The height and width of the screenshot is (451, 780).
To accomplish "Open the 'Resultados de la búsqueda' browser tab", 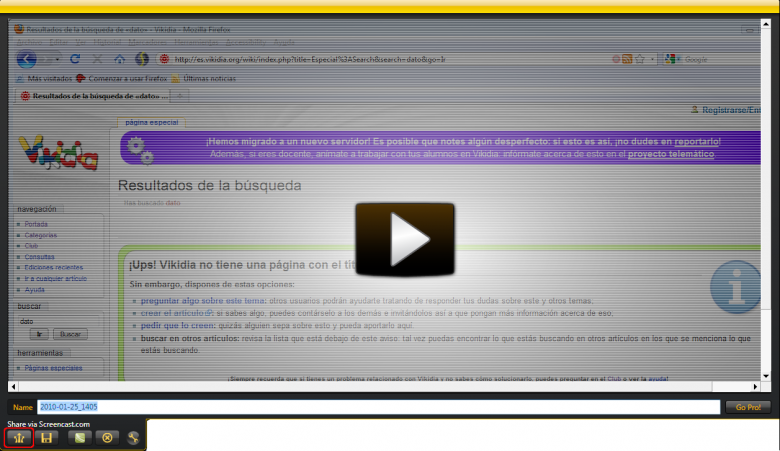I will pos(90,96).
